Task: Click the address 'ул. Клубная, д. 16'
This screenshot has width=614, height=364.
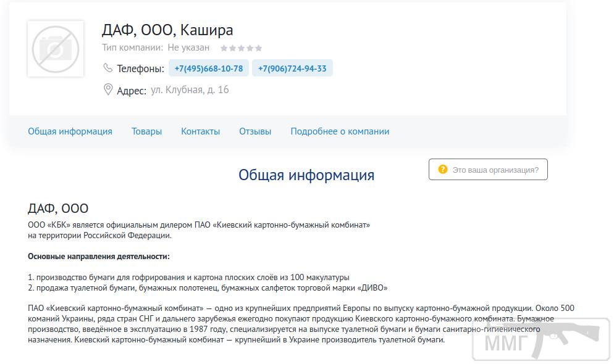Action: pyautogui.click(x=190, y=90)
